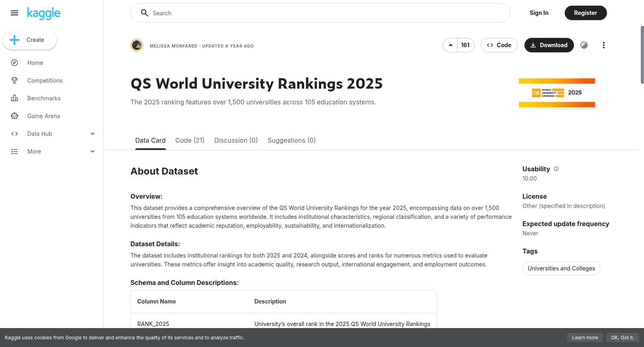
Task: Upvote the dataset with the arrow
Action: pyautogui.click(x=450, y=45)
